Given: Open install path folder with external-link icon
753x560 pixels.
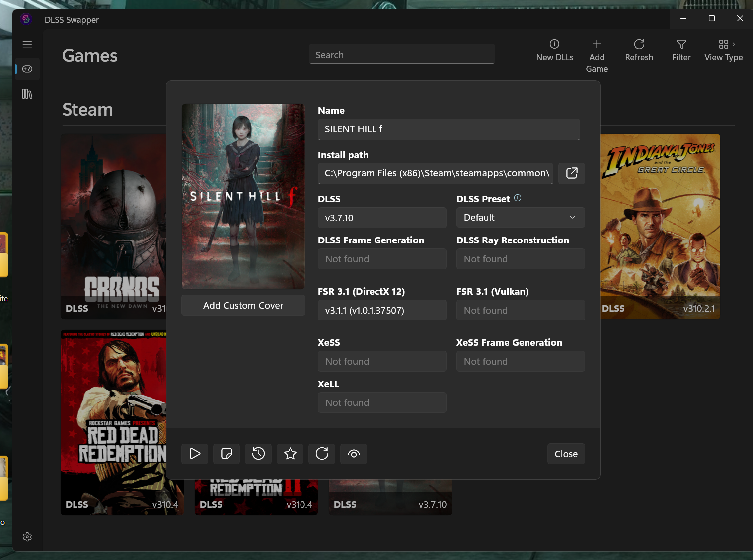Looking at the screenshot, I should point(571,173).
